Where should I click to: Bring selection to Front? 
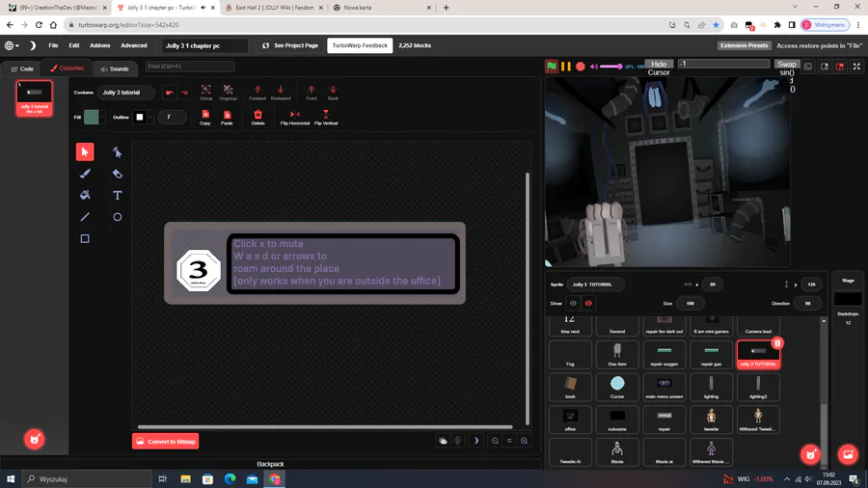click(312, 93)
